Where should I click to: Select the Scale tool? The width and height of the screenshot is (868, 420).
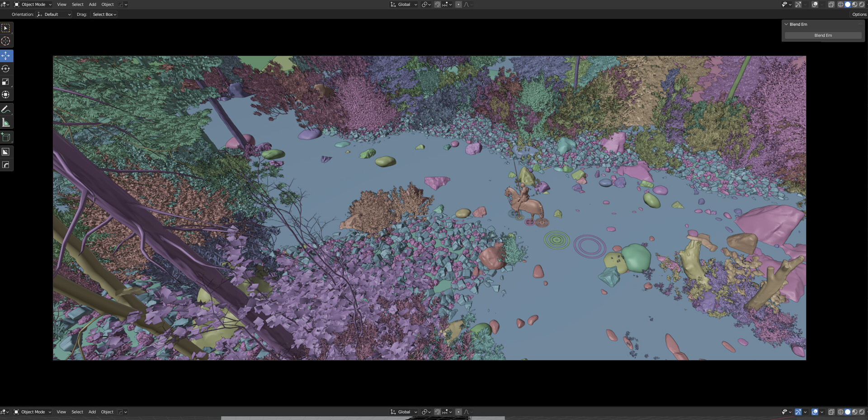[6, 82]
